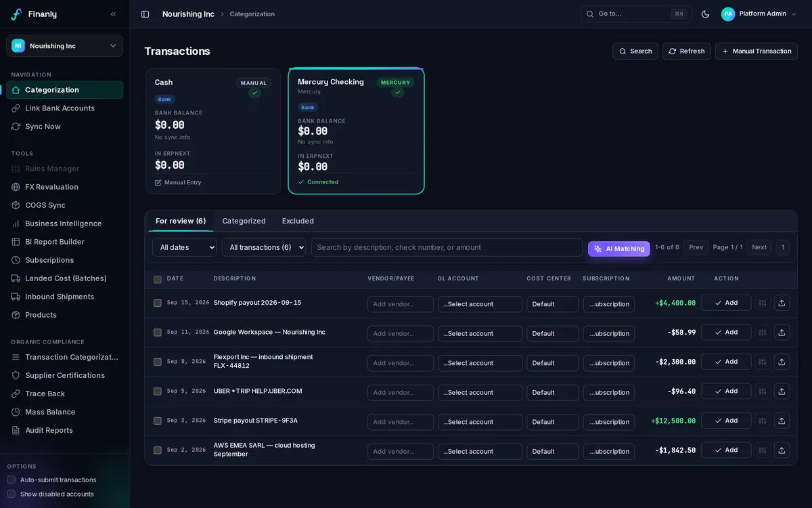Open Supplier Certifications in sidebar

(64, 375)
